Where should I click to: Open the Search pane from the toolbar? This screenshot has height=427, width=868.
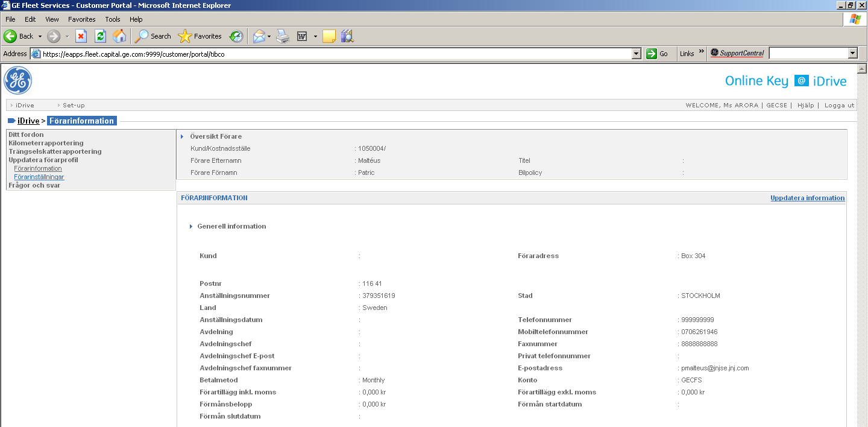point(153,36)
